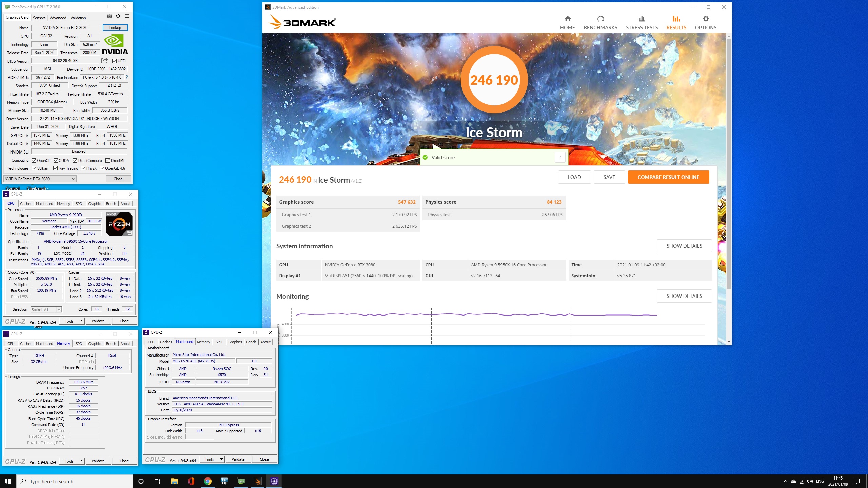
Task: Toggle the UEFI checkbox in GPU-Z
Action: click(x=115, y=61)
